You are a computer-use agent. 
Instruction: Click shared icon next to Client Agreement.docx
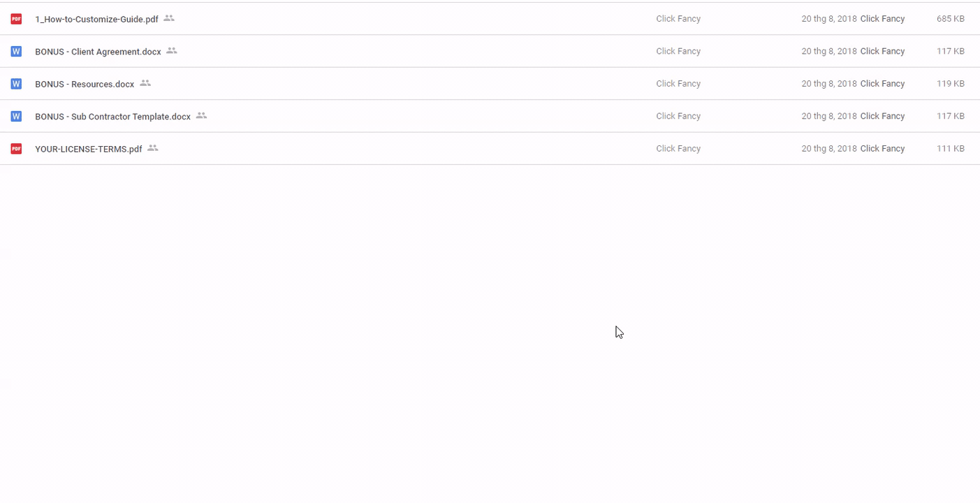click(172, 51)
